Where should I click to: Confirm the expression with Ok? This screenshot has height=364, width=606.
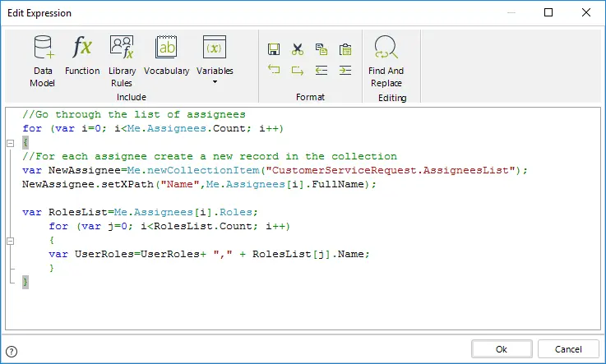coord(502,349)
